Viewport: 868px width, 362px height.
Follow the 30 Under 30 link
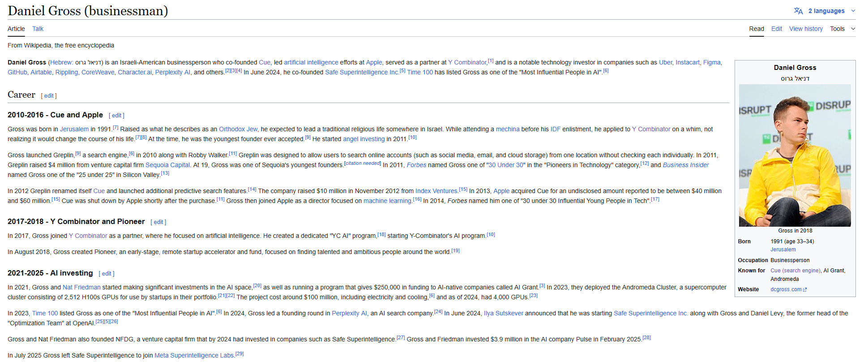[506, 165]
